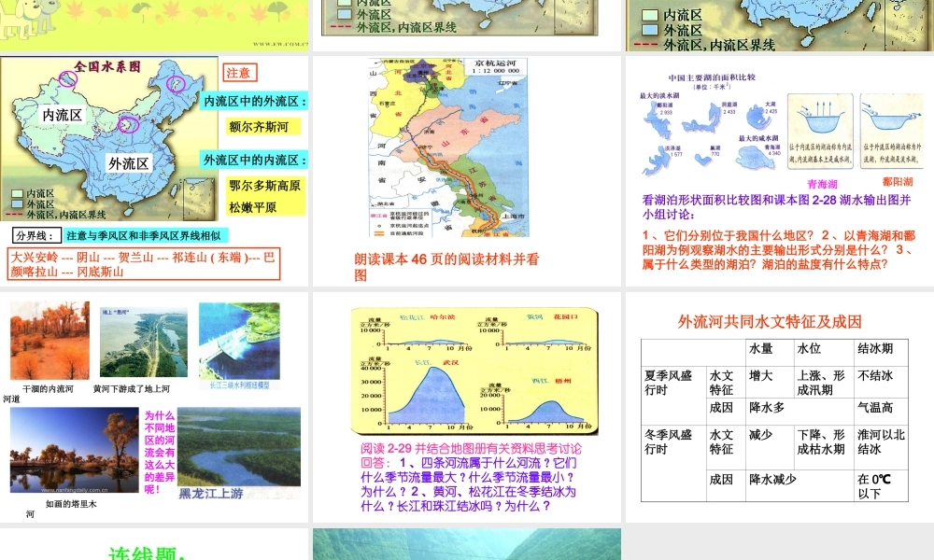
Task: Click 成因 cell beside 降水减少
Action: click(x=726, y=485)
